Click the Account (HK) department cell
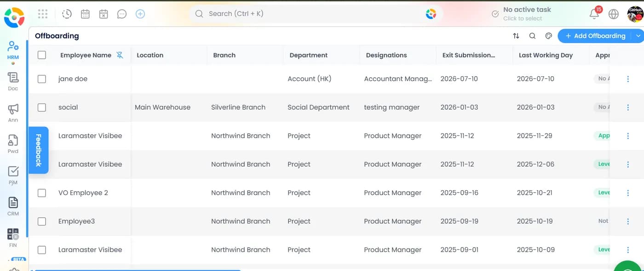Viewport: 644px width, 271px height. [310, 79]
